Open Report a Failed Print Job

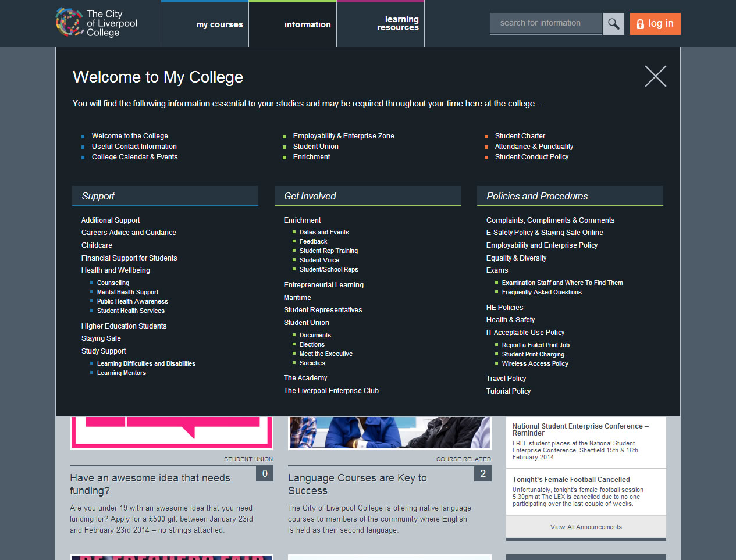[536, 345]
